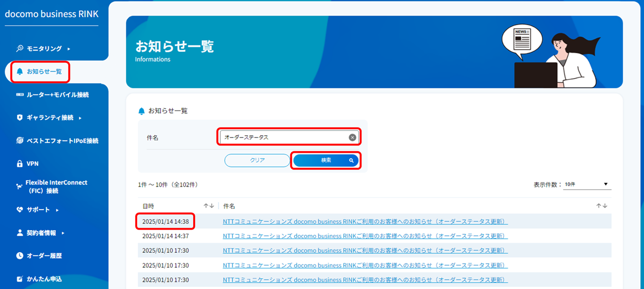Click the 件名 search input field
Viewport: 644px width, 289px height.
point(289,137)
